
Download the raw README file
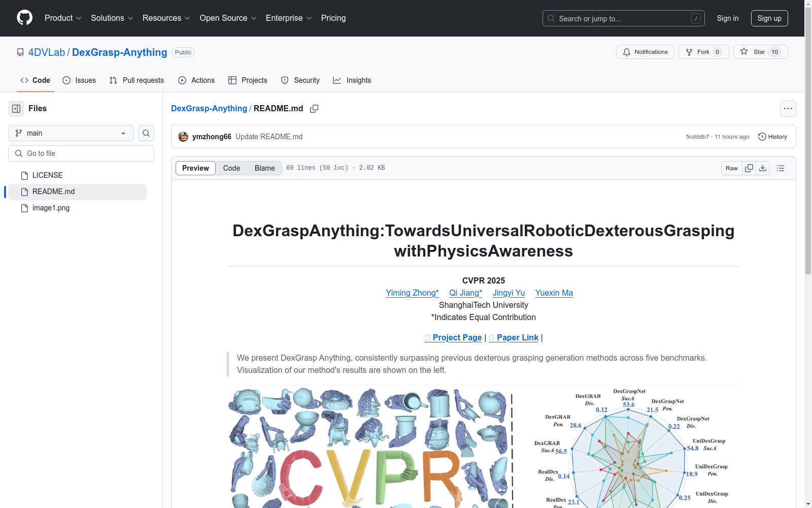(x=763, y=168)
